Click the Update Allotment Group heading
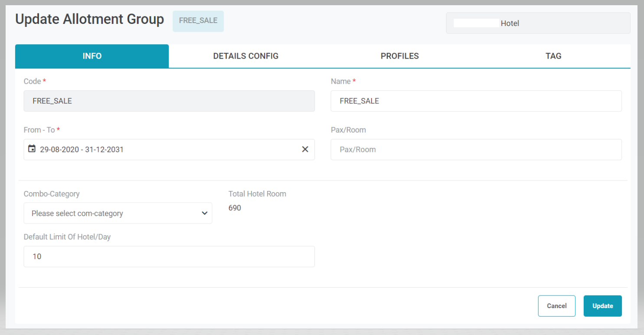This screenshot has height=335, width=644. 90,20
